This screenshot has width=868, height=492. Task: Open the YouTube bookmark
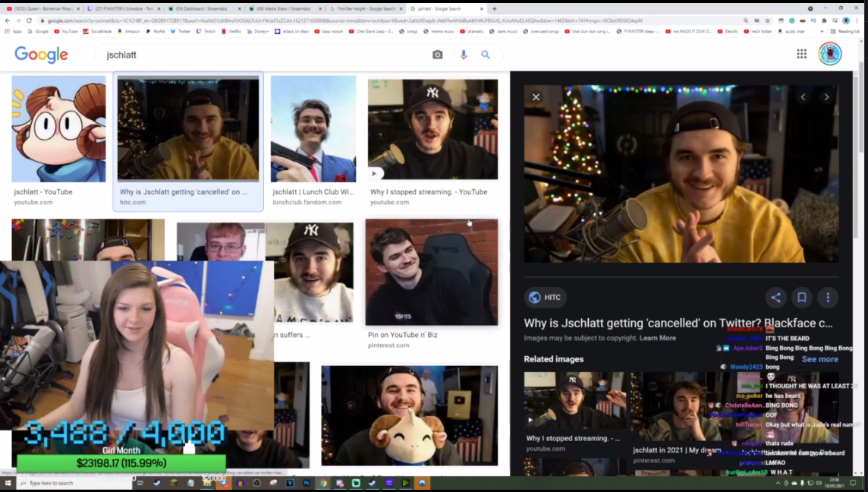click(66, 32)
